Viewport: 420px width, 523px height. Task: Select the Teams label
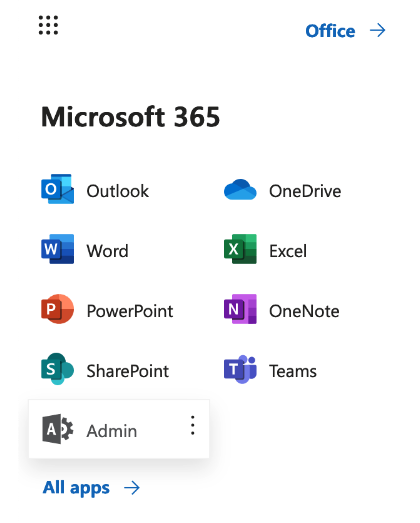pyautogui.click(x=293, y=371)
